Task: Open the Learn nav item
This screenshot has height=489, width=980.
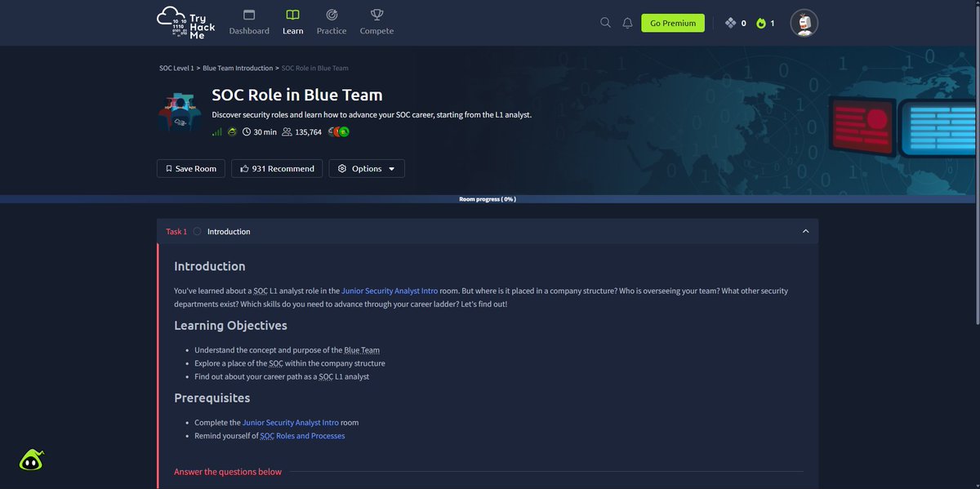Action: coord(293,22)
